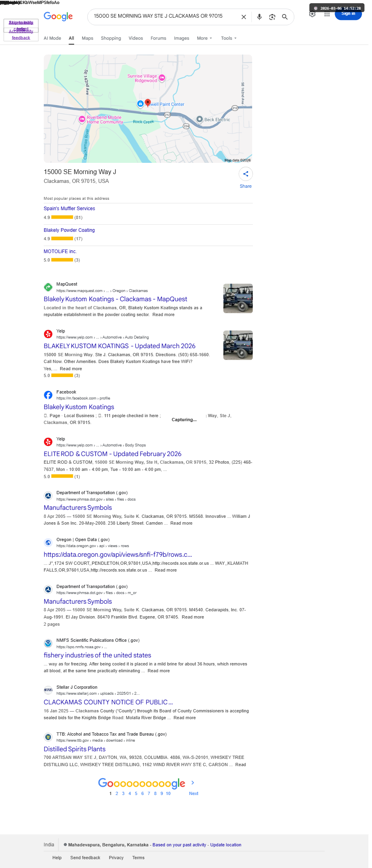Select the Images tab
The image size is (372, 868).
[x=182, y=39]
